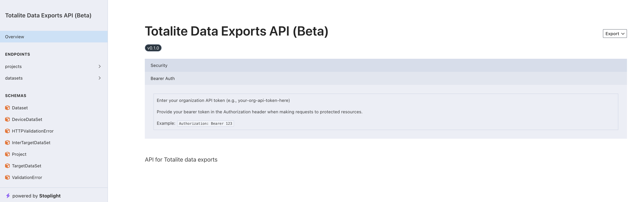This screenshot has height=202, width=644.
Task: Click the Project schema cube icon
Action: [7, 154]
